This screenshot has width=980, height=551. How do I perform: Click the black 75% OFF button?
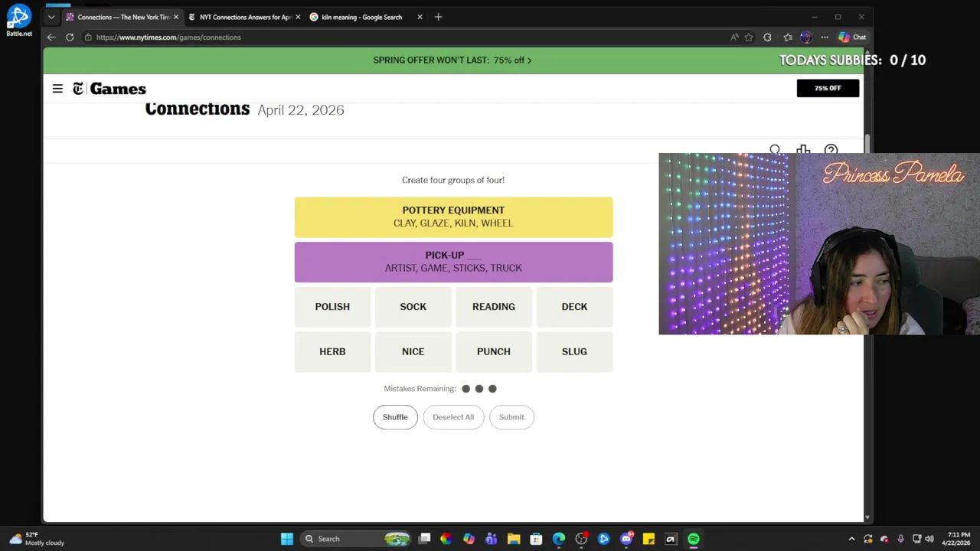828,88
